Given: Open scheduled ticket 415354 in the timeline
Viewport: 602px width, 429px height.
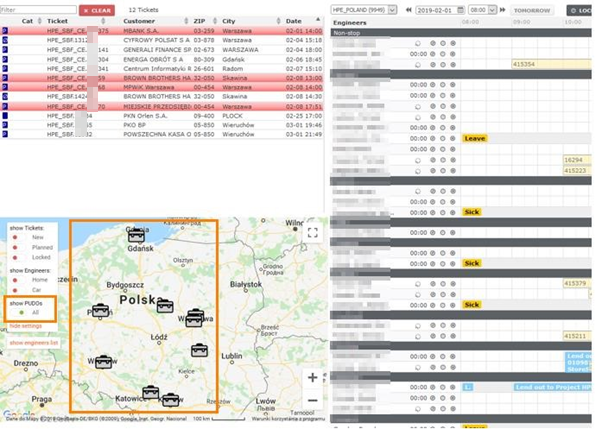Looking at the screenshot, I should coord(551,64).
